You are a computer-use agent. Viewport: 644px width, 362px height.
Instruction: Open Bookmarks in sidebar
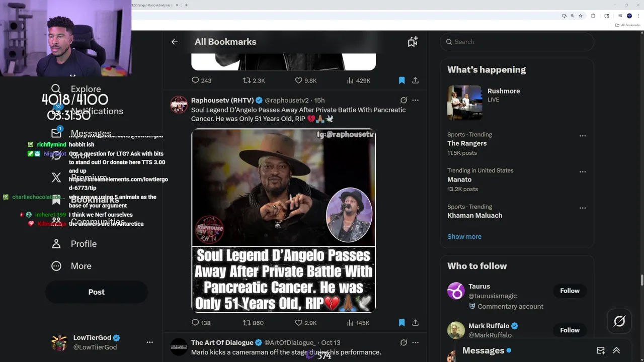(86, 200)
